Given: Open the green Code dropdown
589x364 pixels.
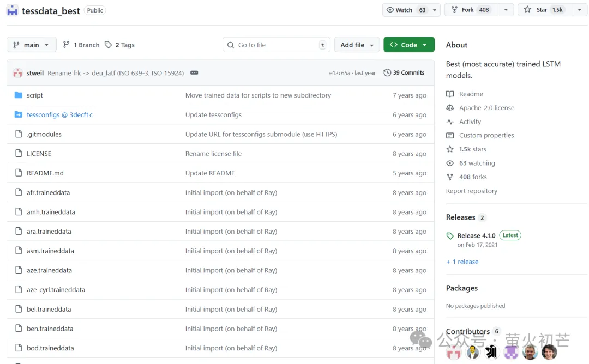Looking at the screenshot, I should (x=408, y=45).
